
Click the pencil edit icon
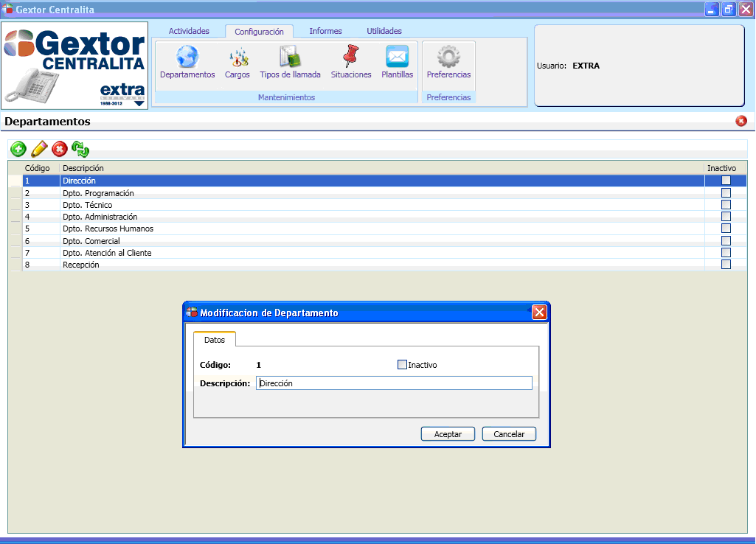pos(39,149)
